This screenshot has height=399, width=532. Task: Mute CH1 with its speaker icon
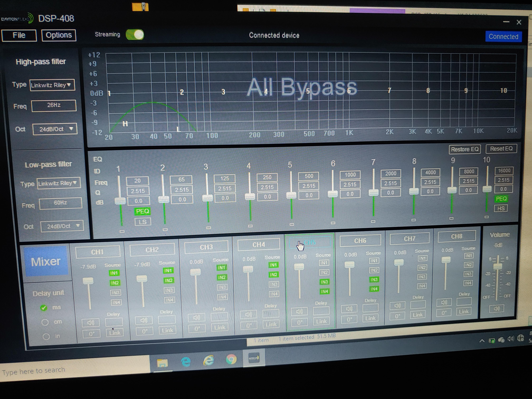point(91,322)
